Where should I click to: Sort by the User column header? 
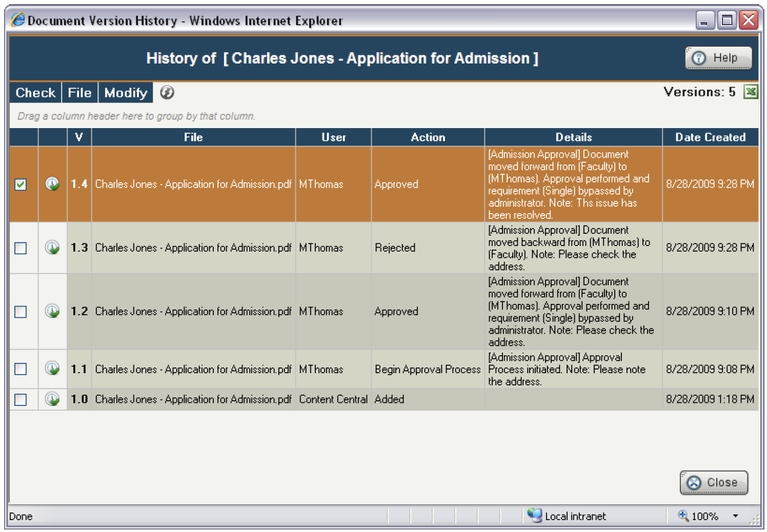point(333,137)
